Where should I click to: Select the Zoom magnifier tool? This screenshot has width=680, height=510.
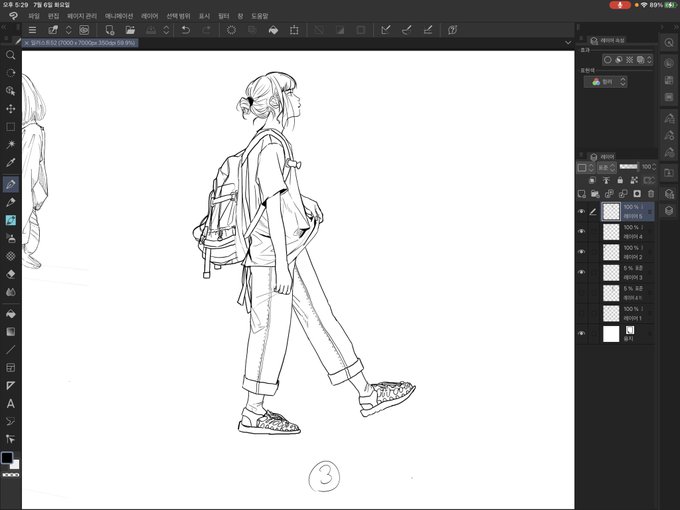point(10,55)
